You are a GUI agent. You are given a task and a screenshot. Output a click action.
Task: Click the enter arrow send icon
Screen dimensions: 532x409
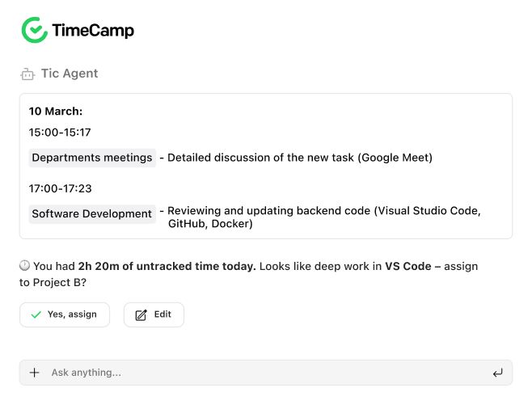(497, 373)
